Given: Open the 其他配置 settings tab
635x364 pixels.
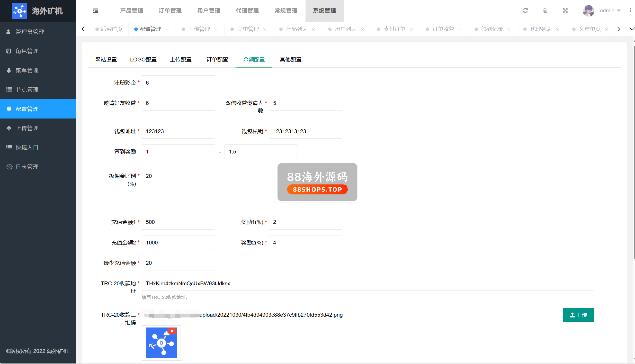Looking at the screenshot, I should (x=290, y=60).
